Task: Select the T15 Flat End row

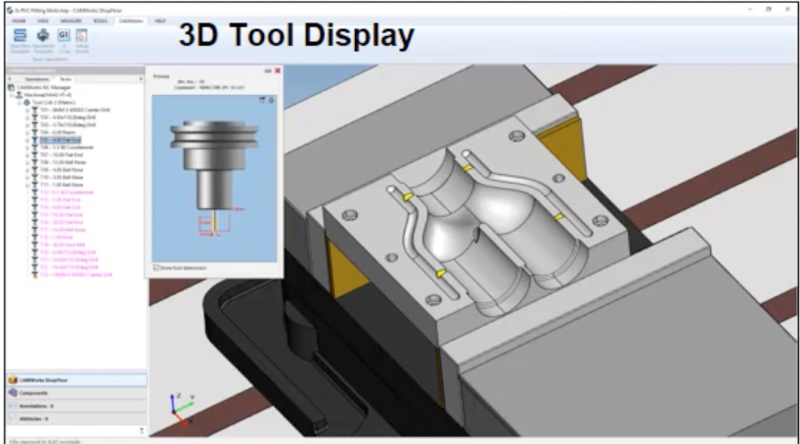Action: coord(61,215)
